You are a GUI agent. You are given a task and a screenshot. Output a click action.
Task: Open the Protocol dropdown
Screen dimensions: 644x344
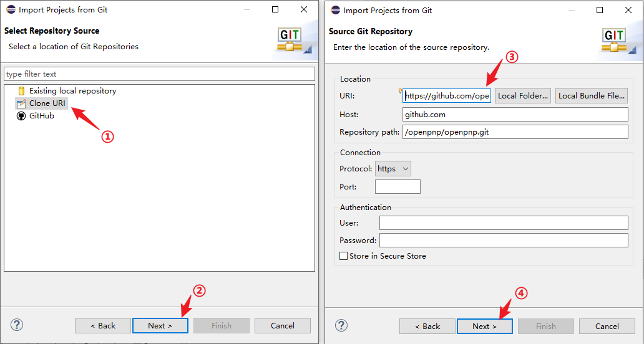tap(393, 169)
